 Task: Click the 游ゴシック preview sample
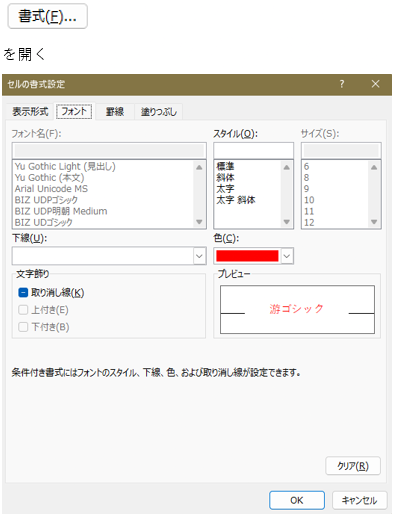click(297, 309)
